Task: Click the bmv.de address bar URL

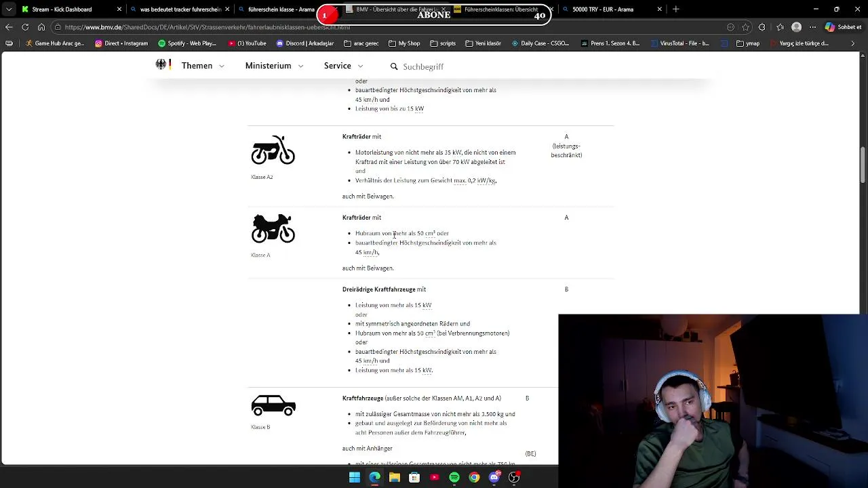Action: (208, 27)
